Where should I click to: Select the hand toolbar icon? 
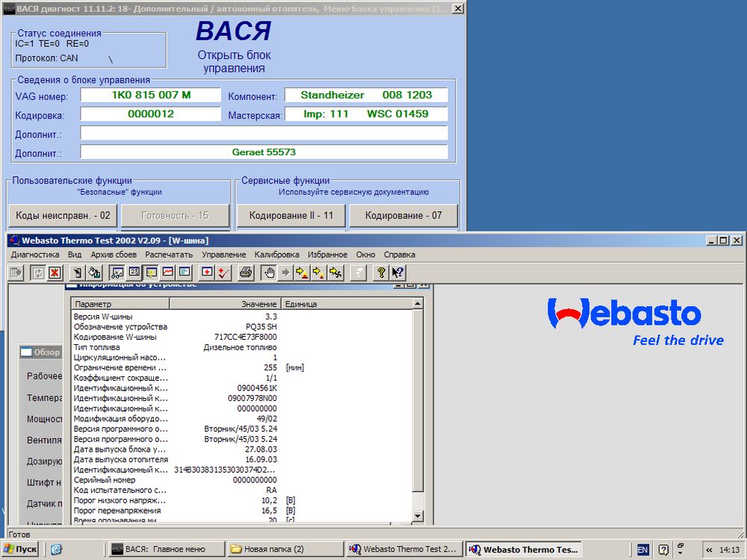point(269,273)
